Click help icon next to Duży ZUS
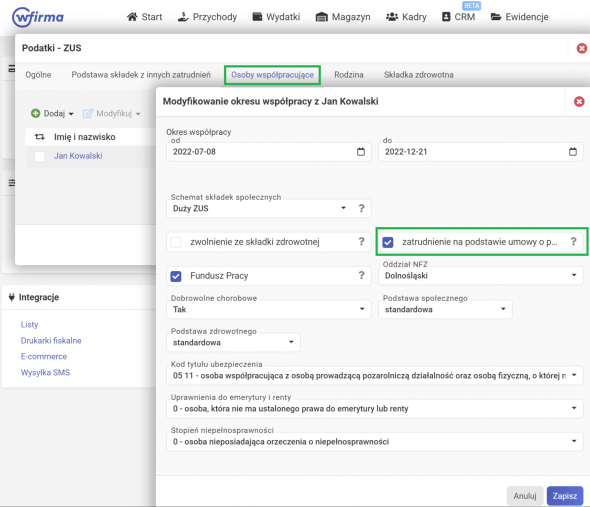 coord(361,208)
